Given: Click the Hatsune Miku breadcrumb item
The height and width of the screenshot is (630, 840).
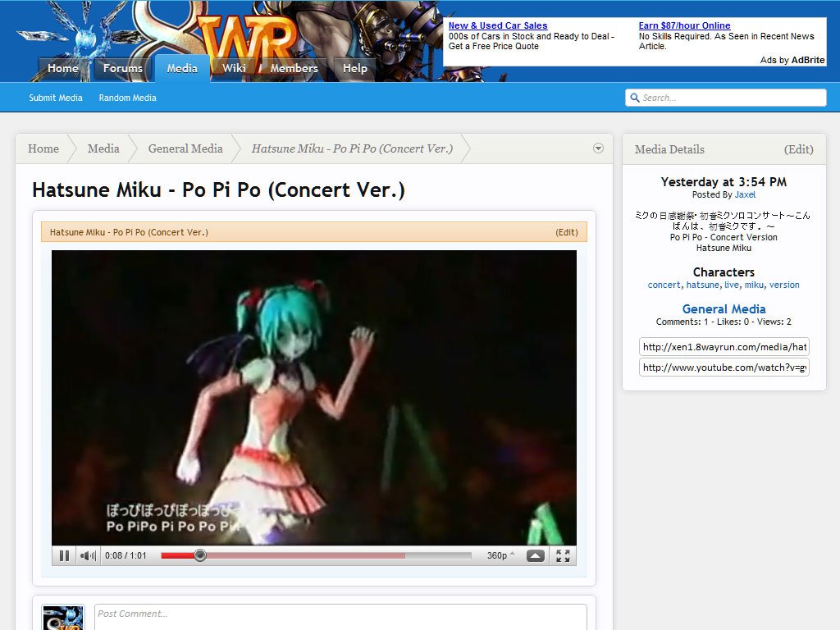Looking at the screenshot, I should tap(352, 148).
